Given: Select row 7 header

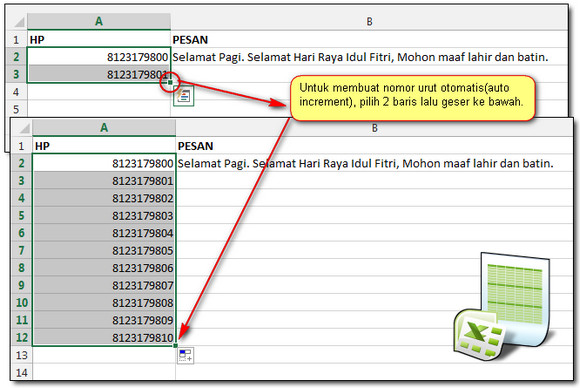Looking at the screenshot, I should (x=21, y=250).
